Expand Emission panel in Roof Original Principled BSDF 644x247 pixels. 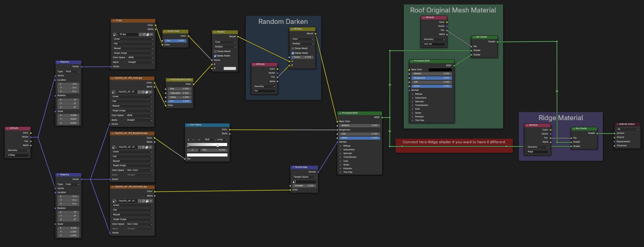pos(412,117)
